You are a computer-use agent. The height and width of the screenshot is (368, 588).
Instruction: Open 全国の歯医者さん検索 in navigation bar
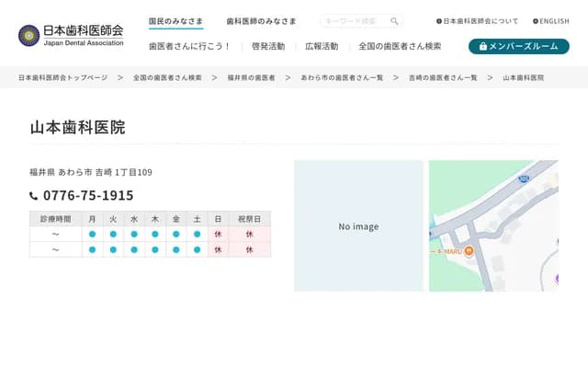point(400,46)
